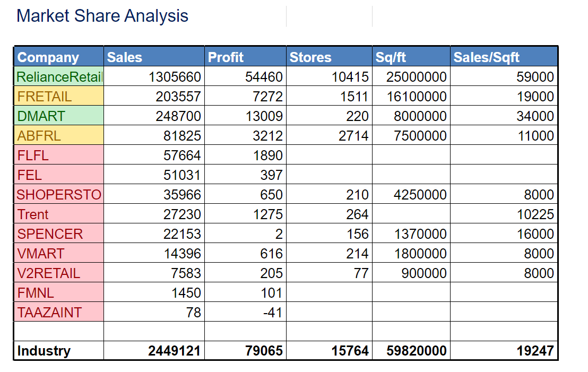Click Trent Sales/Sqft value 10225
Viewport: 588px width, 372px height.
click(535, 214)
